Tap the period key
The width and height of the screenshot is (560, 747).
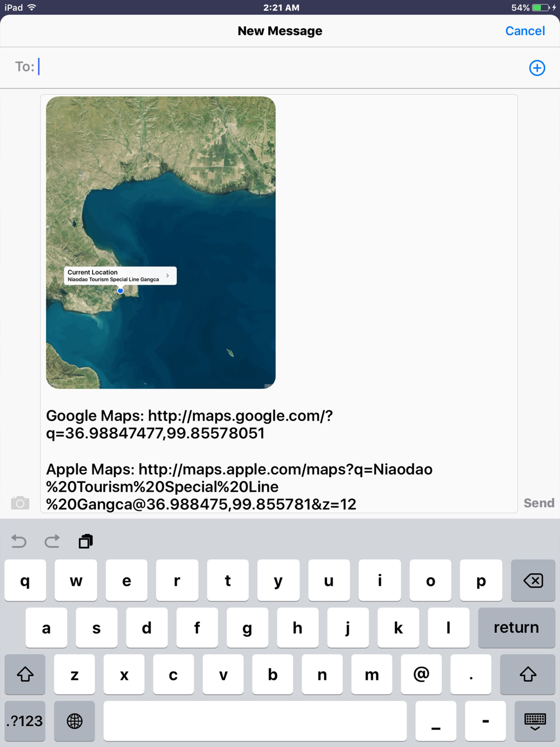coord(471,675)
